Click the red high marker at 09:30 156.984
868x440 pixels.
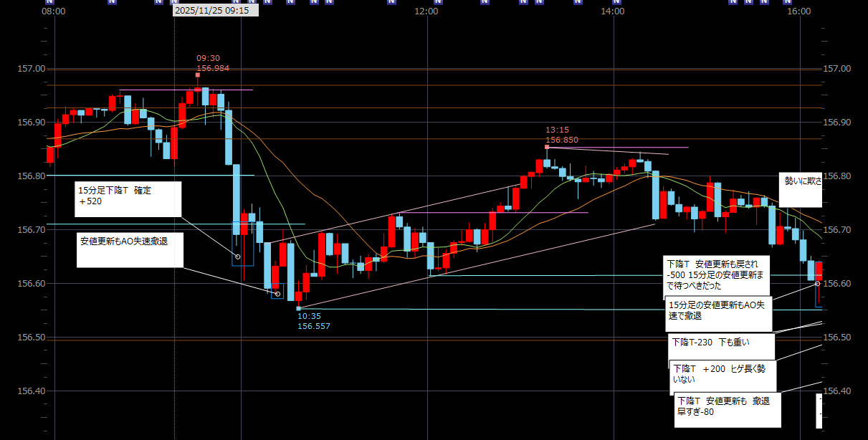point(198,75)
